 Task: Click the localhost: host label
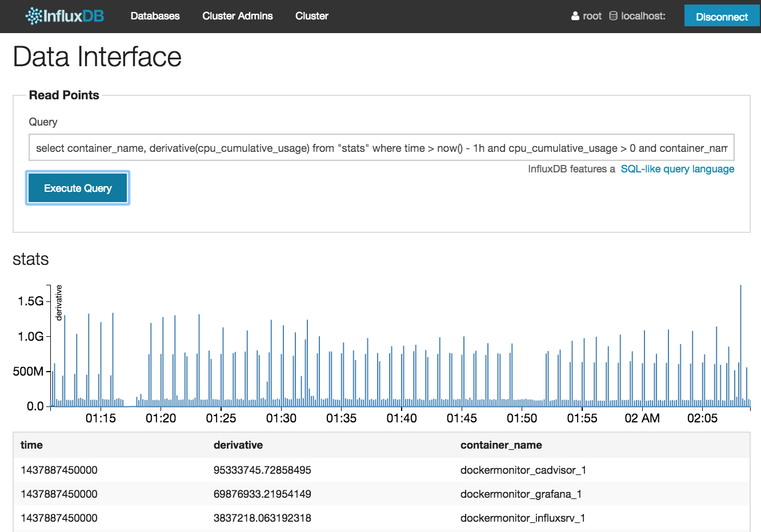pos(643,16)
